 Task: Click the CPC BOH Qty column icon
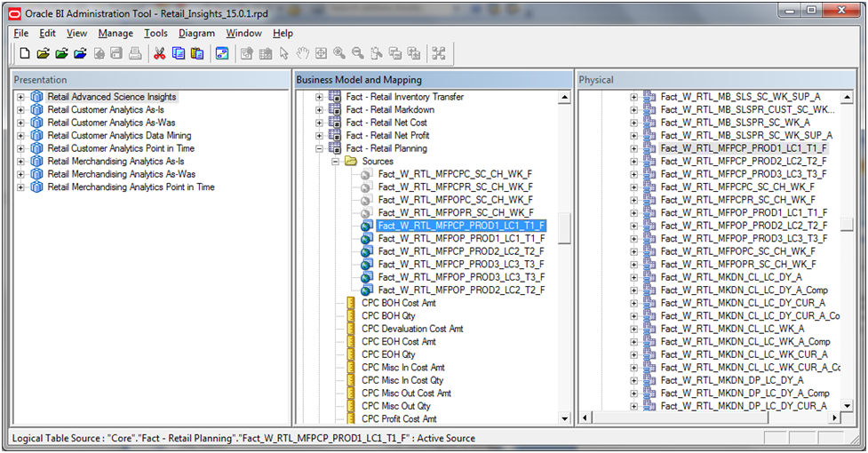click(351, 316)
